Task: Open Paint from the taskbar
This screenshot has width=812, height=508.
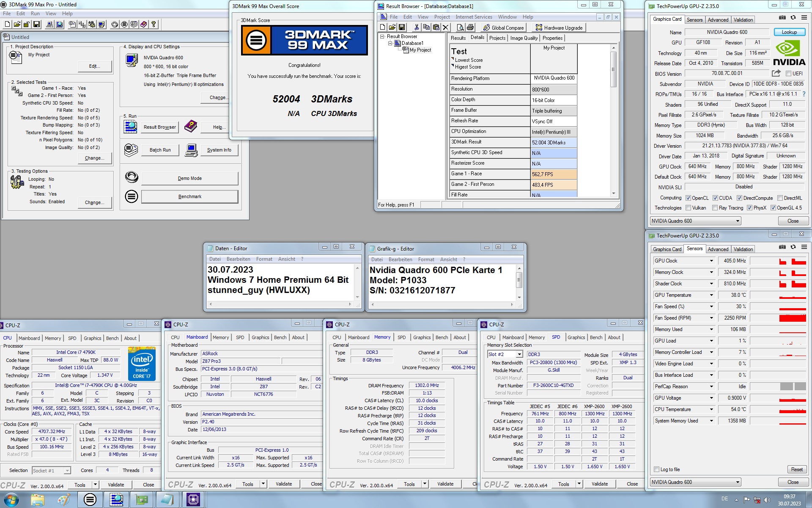Action: coord(63,500)
